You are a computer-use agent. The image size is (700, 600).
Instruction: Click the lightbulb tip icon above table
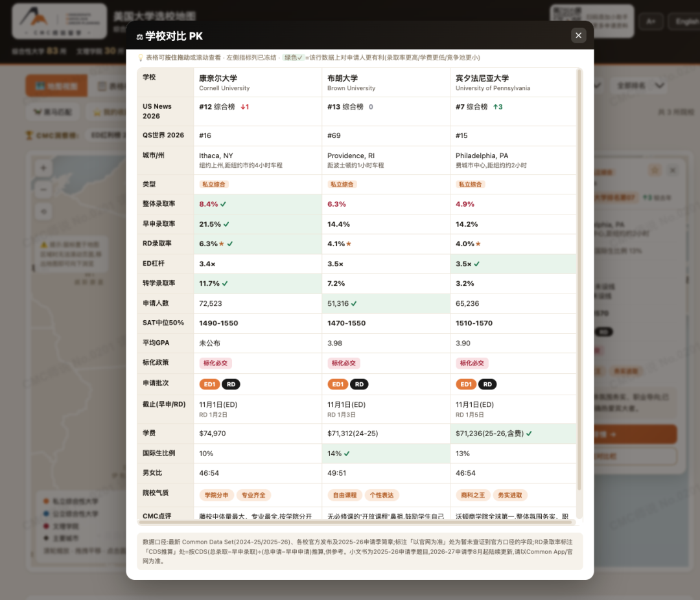(141, 58)
